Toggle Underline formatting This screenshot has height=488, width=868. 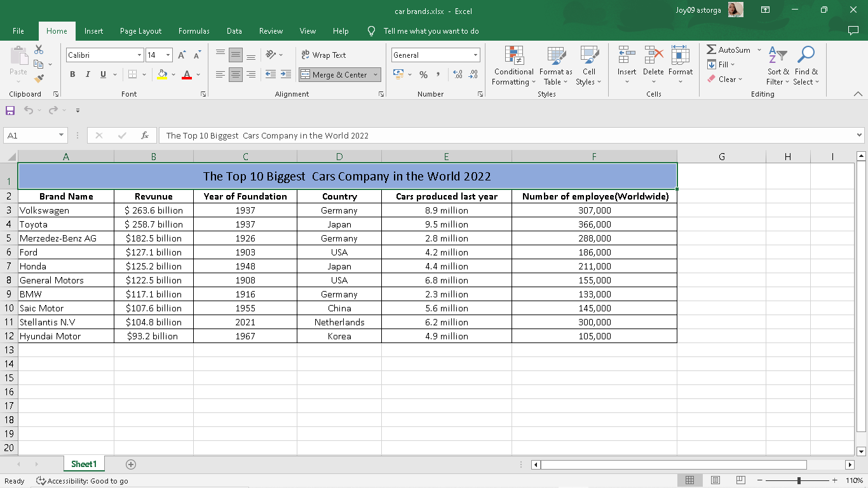coord(103,74)
